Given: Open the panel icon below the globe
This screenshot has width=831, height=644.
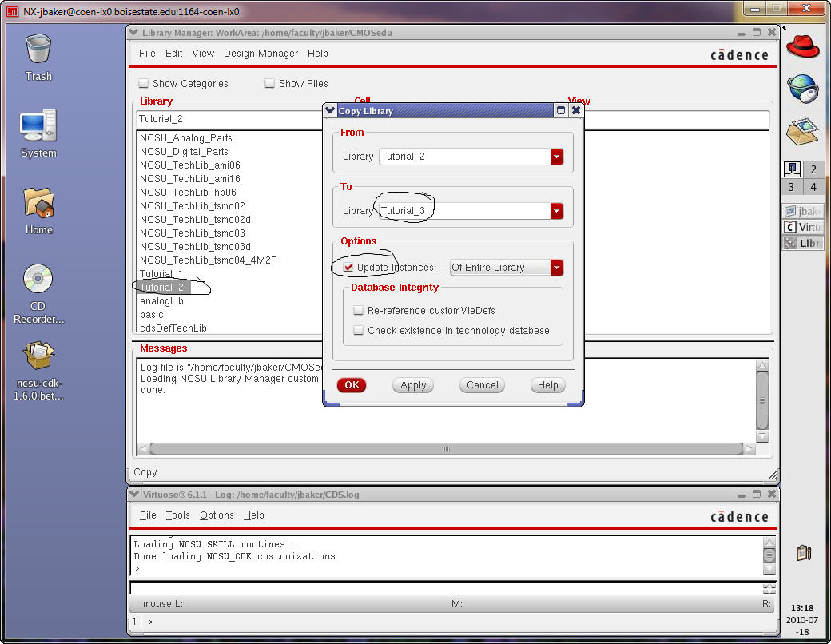Looking at the screenshot, I should tap(802, 132).
